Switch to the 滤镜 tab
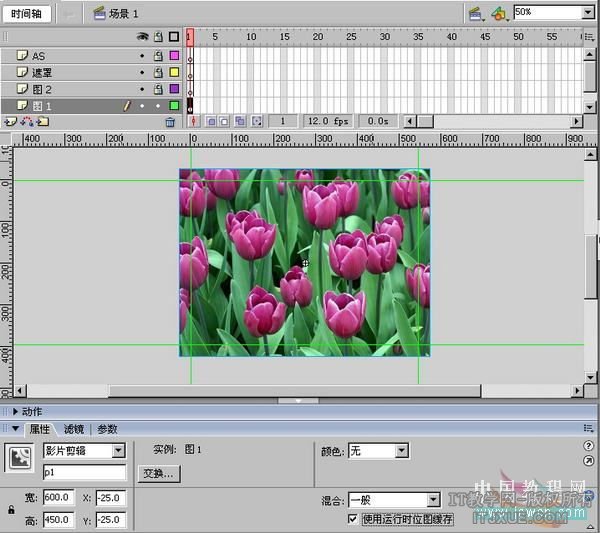The width and height of the screenshot is (600, 533). tap(74, 428)
